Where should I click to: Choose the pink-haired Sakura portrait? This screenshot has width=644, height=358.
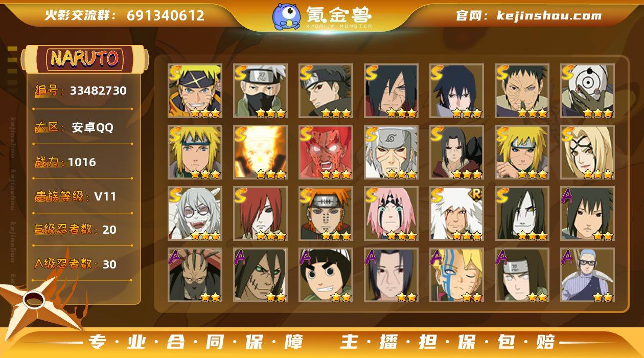[x=392, y=214]
